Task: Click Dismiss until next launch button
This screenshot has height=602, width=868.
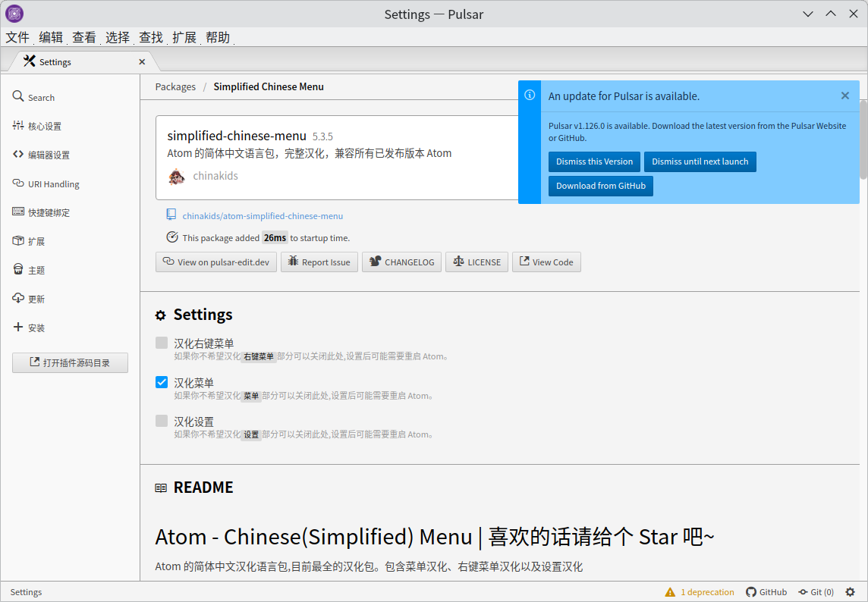Action: coord(700,161)
